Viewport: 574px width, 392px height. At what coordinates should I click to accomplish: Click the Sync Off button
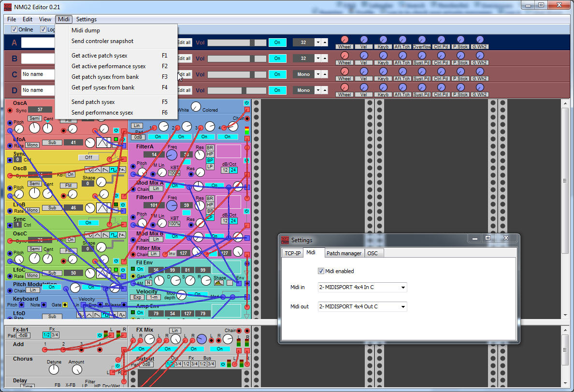(x=88, y=158)
